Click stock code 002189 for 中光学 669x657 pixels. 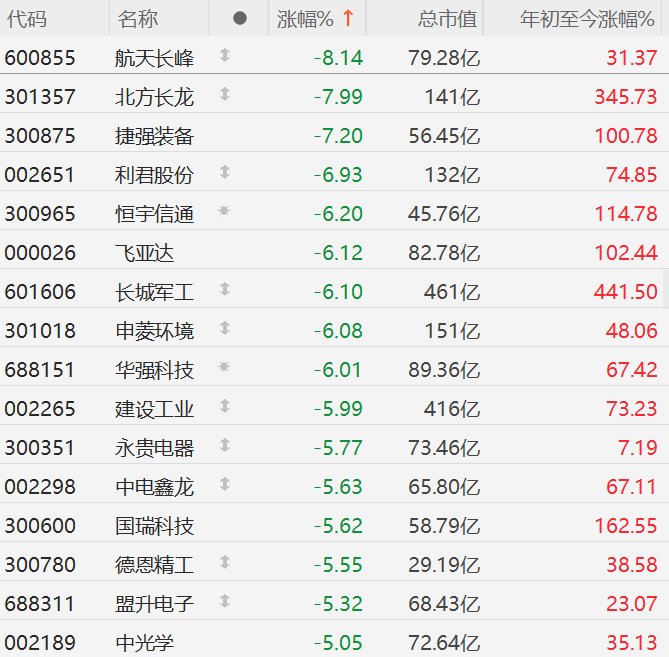click(x=40, y=643)
